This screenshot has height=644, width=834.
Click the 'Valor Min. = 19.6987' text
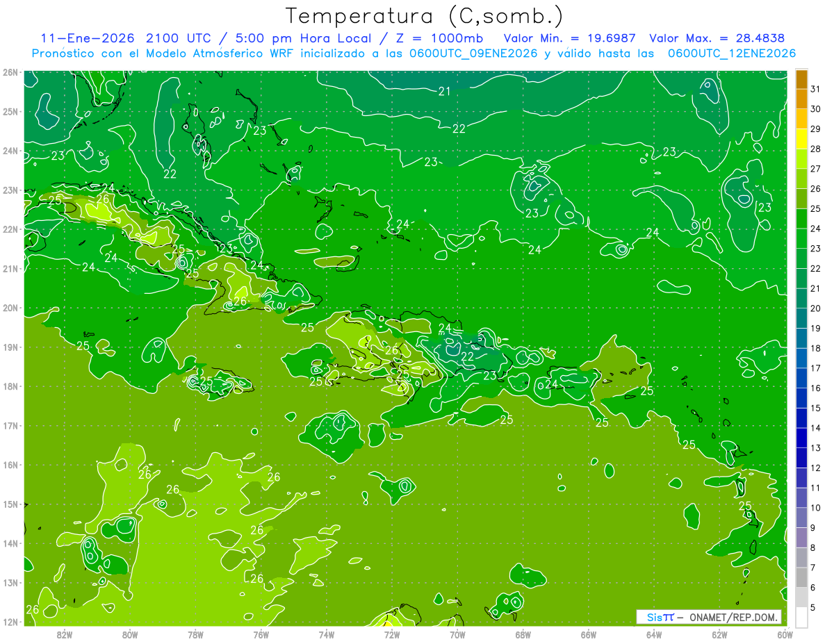[x=571, y=38]
